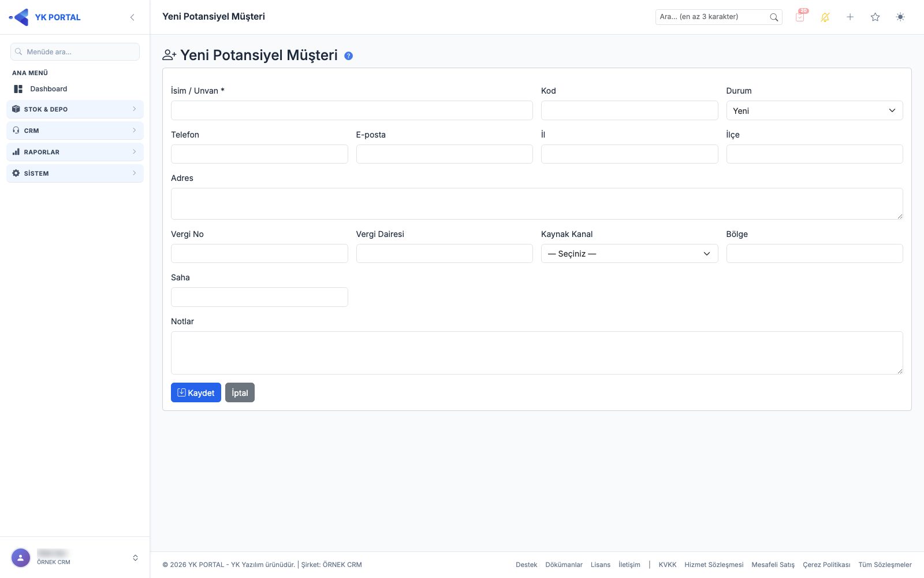This screenshot has width=924, height=578.
Task: Open the user account switcher at bottom
Action: coord(75,558)
